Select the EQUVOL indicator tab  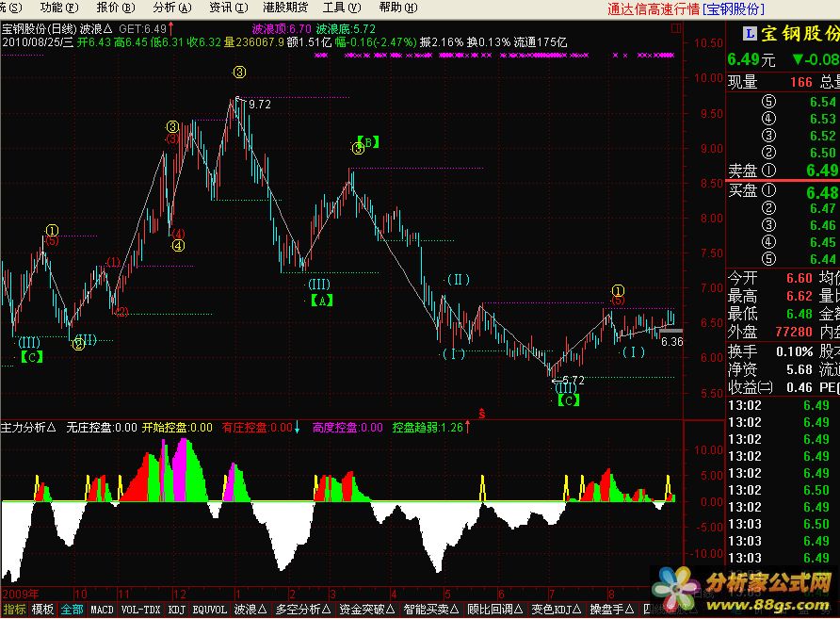[x=210, y=610]
